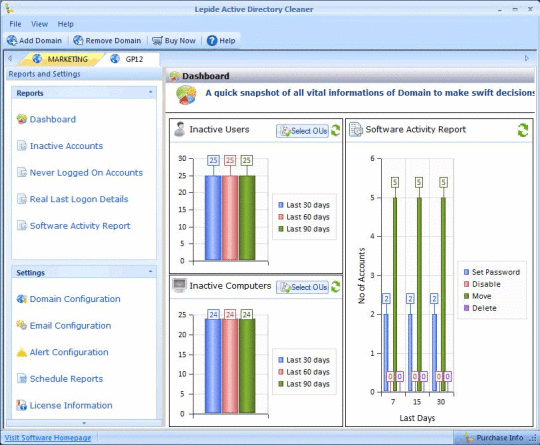Screen dimensions: 540x445
Task: Click the Inactive Accounts report icon
Action: [22, 146]
